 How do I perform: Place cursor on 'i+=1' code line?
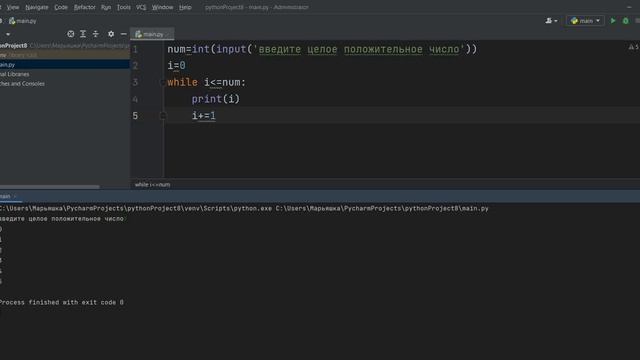click(x=204, y=116)
